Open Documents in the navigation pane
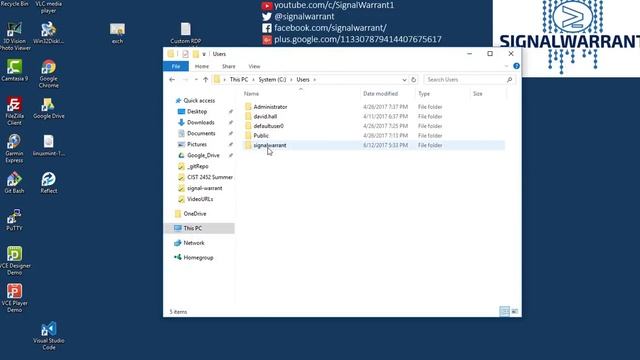This screenshot has height=360, width=640. click(201, 133)
